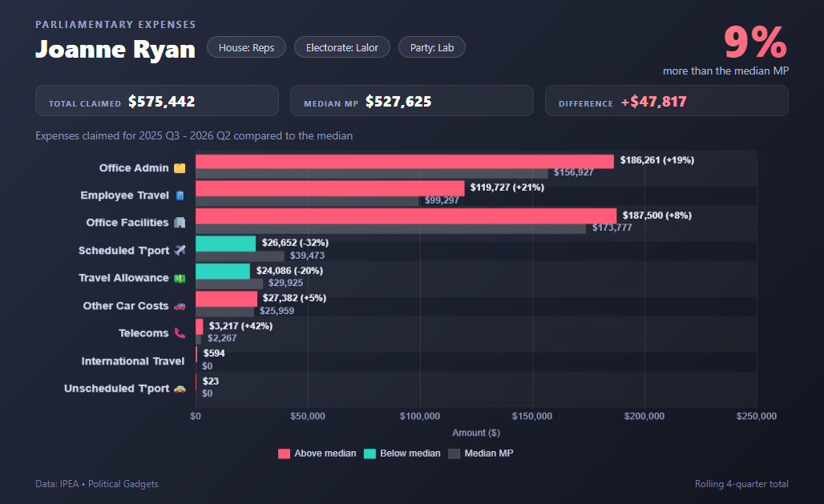Image resolution: width=824 pixels, height=504 pixels.
Task: Click the Office Facilities building icon
Action: [x=180, y=223]
